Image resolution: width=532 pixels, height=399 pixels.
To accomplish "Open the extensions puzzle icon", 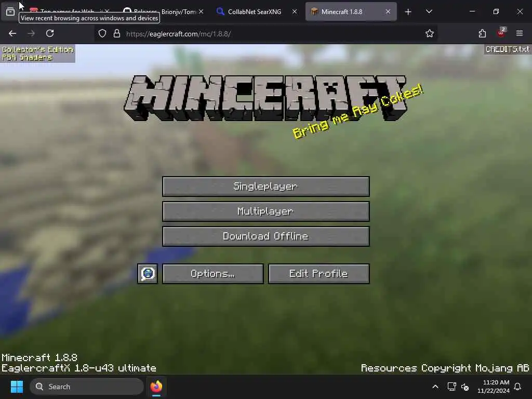I will pos(482,33).
